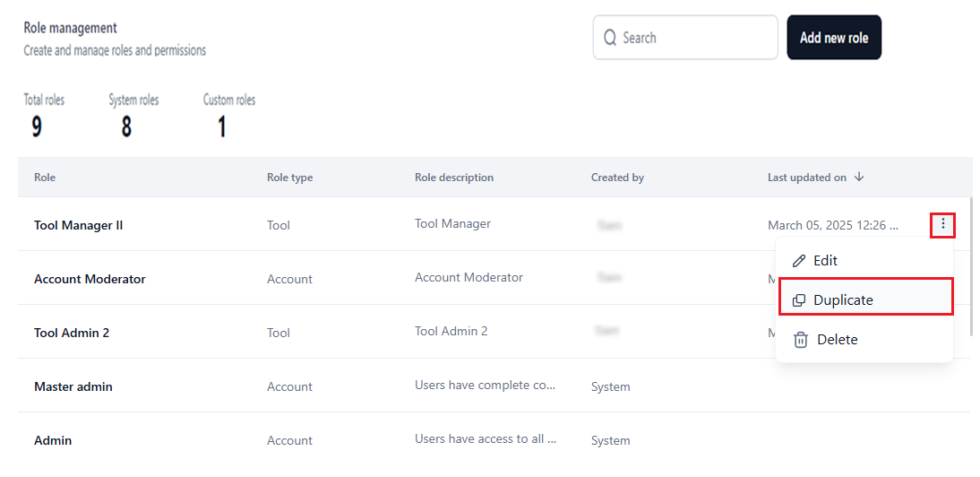
Task: Select the Account Moderator role row
Action: click(x=90, y=279)
